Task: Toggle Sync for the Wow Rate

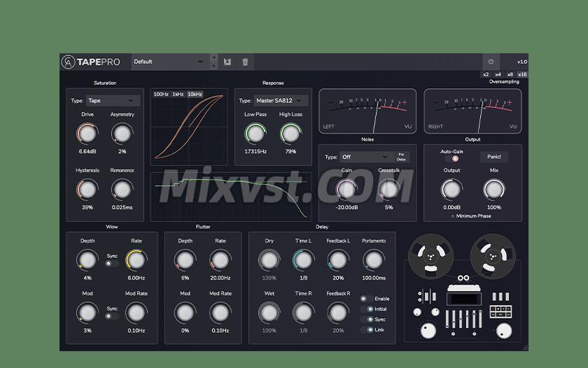Action: click(x=108, y=264)
